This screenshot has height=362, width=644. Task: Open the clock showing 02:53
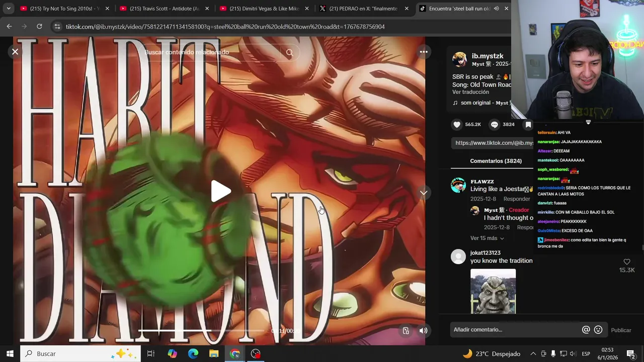point(607,353)
